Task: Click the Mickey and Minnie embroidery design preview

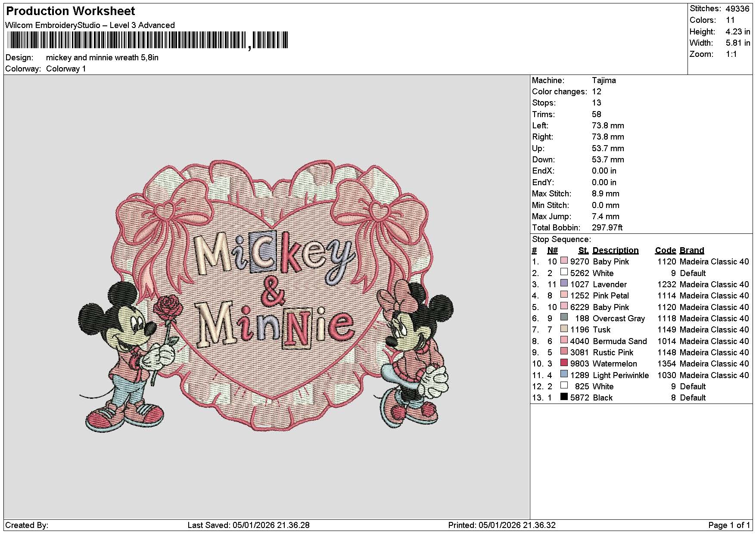Action: pyautogui.click(x=266, y=295)
